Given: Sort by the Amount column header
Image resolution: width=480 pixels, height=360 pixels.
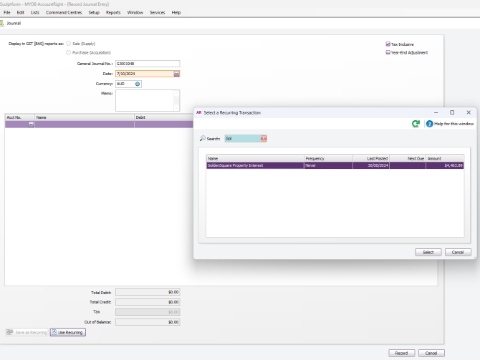Looking at the screenshot, I should (445, 158).
